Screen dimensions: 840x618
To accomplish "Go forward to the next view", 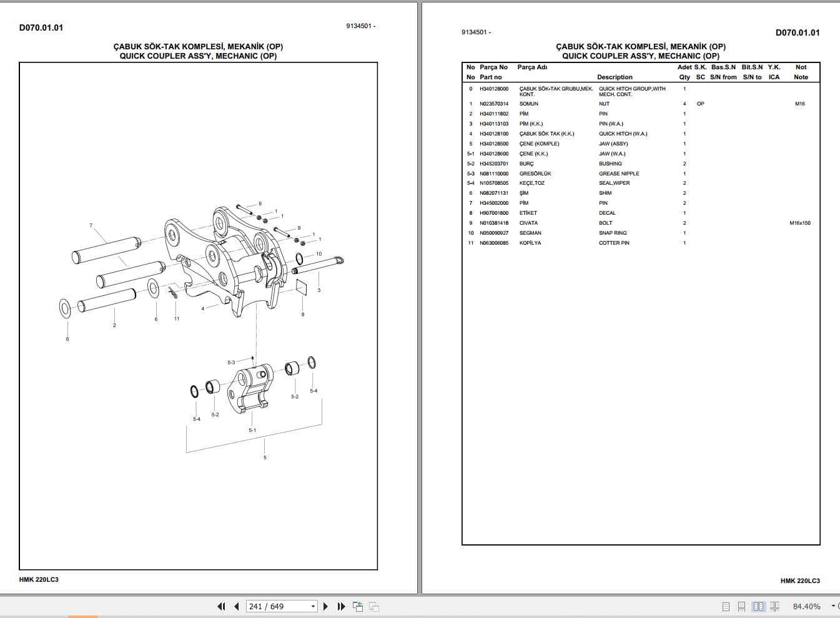I will point(373,606).
